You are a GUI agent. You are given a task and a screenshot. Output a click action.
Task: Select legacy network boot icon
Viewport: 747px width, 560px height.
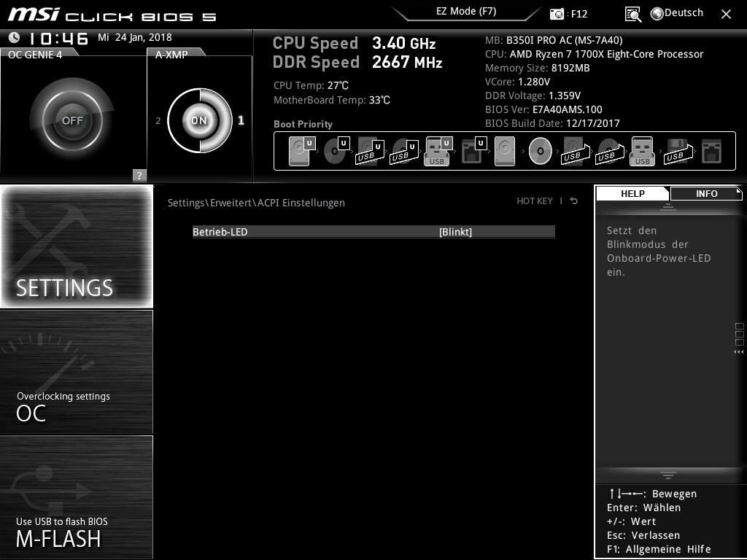(x=712, y=151)
